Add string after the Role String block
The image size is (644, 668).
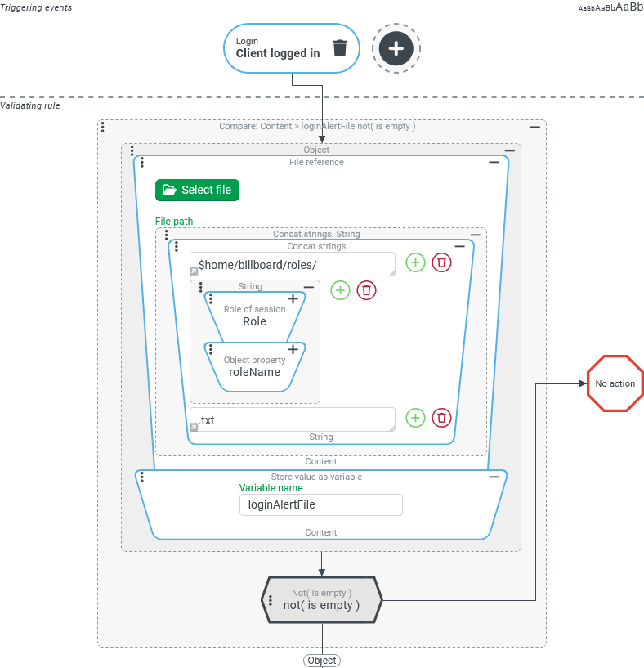click(x=340, y=290)
